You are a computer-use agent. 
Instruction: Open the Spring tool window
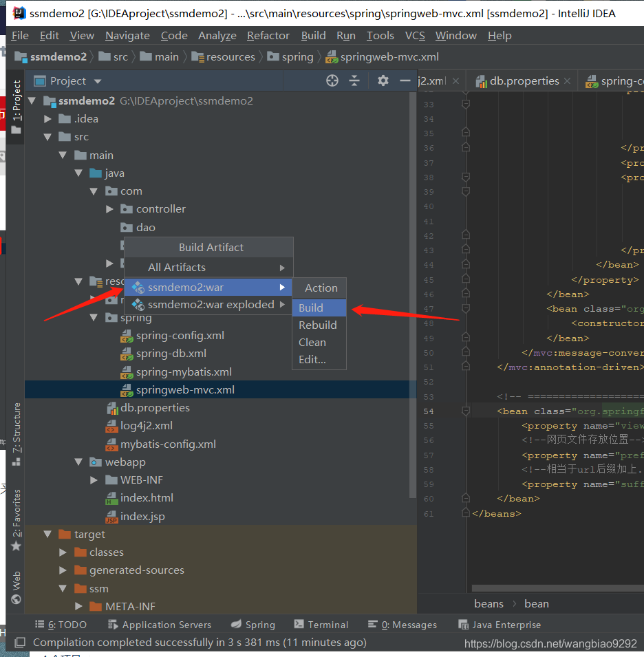(x=253, y=625)
